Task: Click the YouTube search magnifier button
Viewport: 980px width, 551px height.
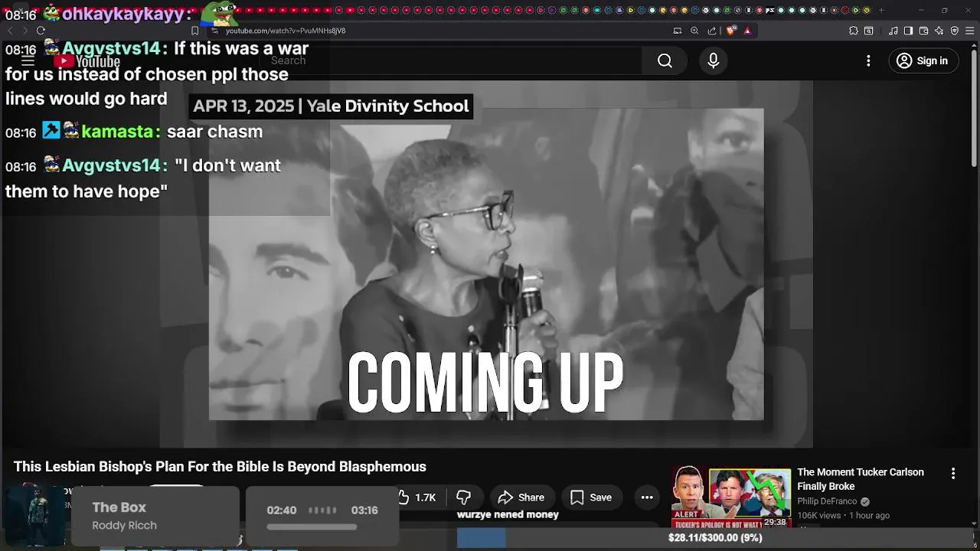Action: point(665,60)
